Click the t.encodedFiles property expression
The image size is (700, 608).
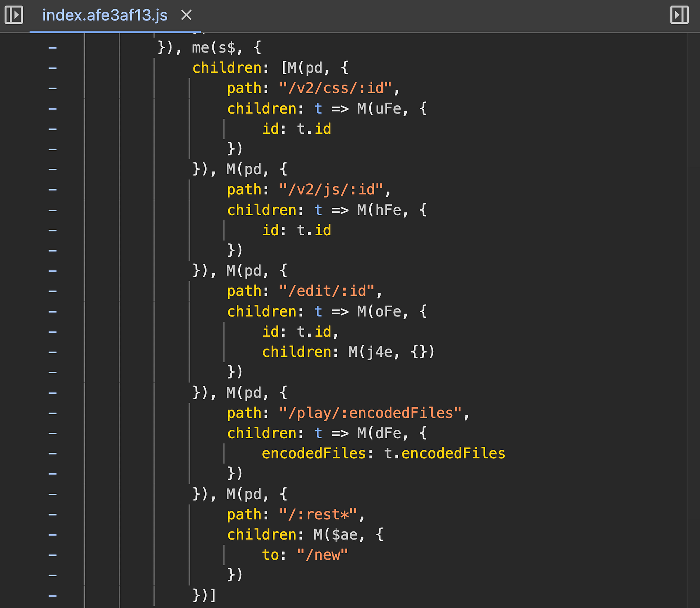[445, 453]
